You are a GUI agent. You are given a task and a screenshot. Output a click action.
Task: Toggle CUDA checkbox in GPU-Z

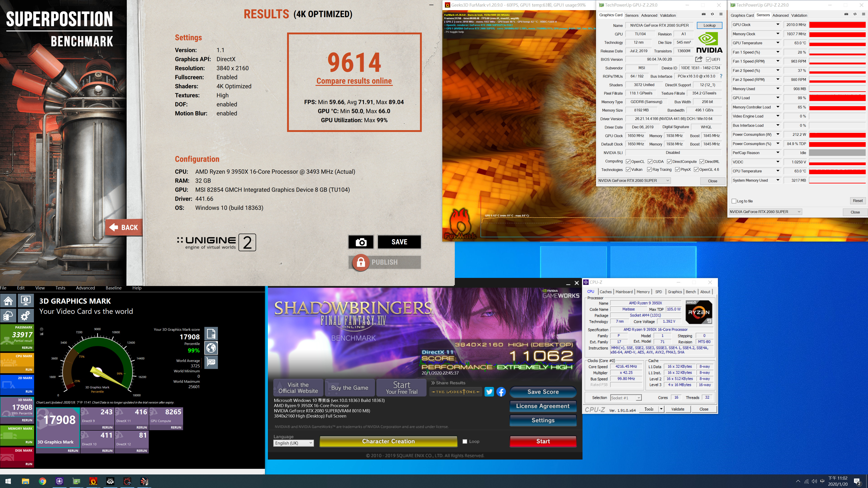click(x=650, y=162)
